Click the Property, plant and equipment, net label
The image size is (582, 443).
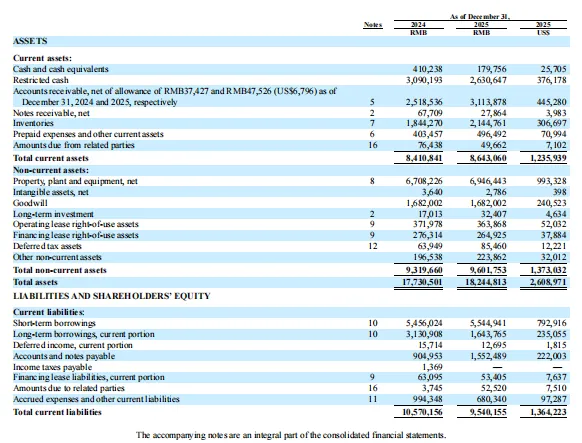point(75,181)
